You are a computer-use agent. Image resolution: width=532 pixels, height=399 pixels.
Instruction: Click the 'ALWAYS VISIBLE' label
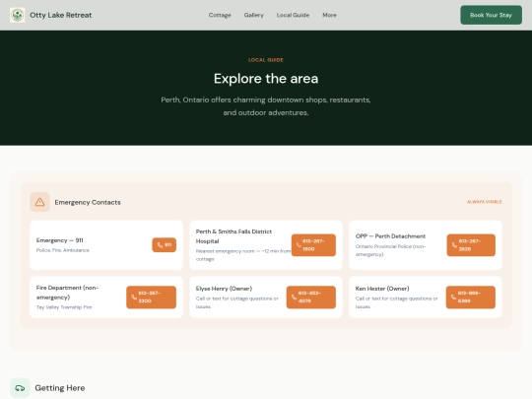484,202
